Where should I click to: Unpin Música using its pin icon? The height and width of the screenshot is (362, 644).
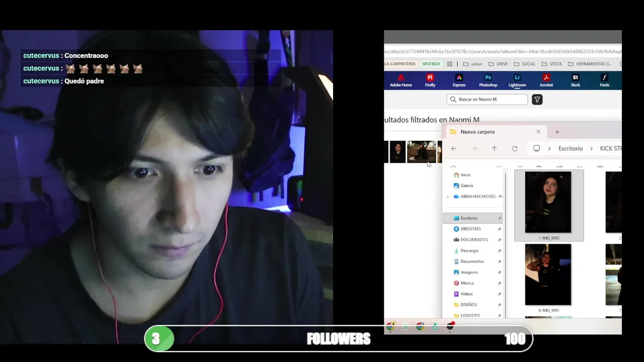point(500,283)
